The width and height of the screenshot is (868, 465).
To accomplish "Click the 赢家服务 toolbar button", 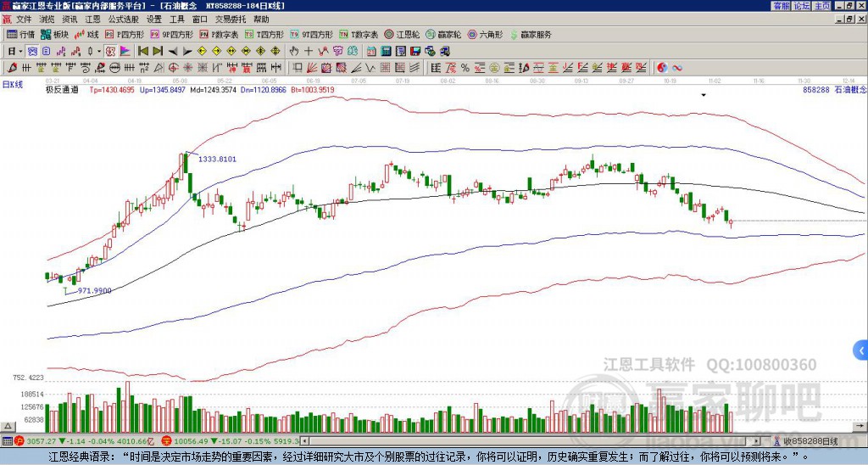I will click(531, 34).
